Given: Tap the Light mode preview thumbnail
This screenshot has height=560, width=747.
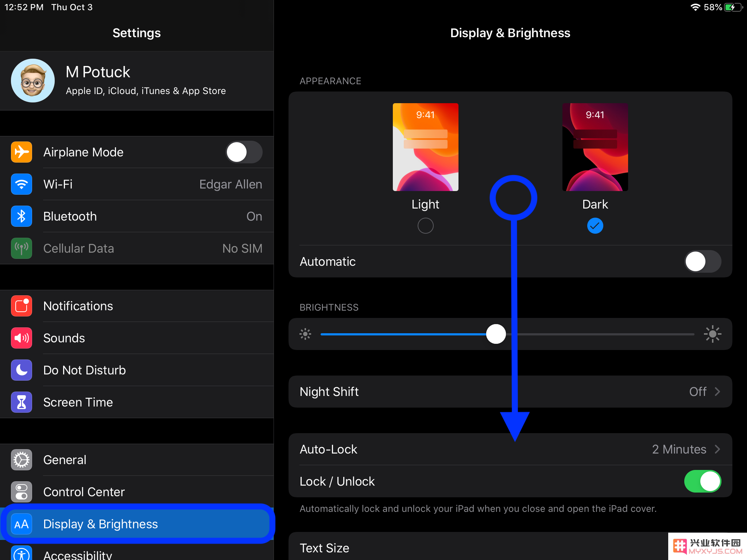Looking at the screenshot, I should tap(425, 147).
